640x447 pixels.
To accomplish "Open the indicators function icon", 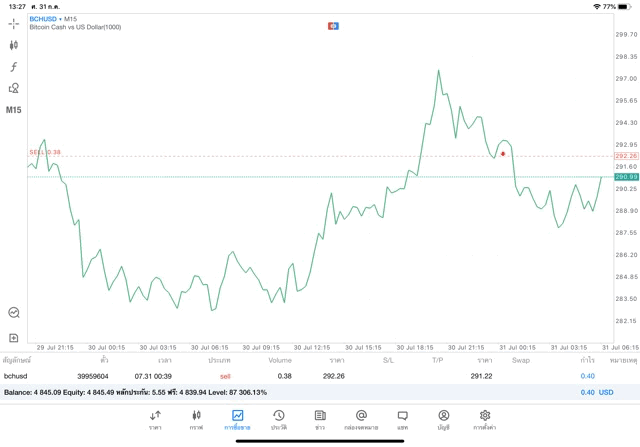I will [13, 67].
